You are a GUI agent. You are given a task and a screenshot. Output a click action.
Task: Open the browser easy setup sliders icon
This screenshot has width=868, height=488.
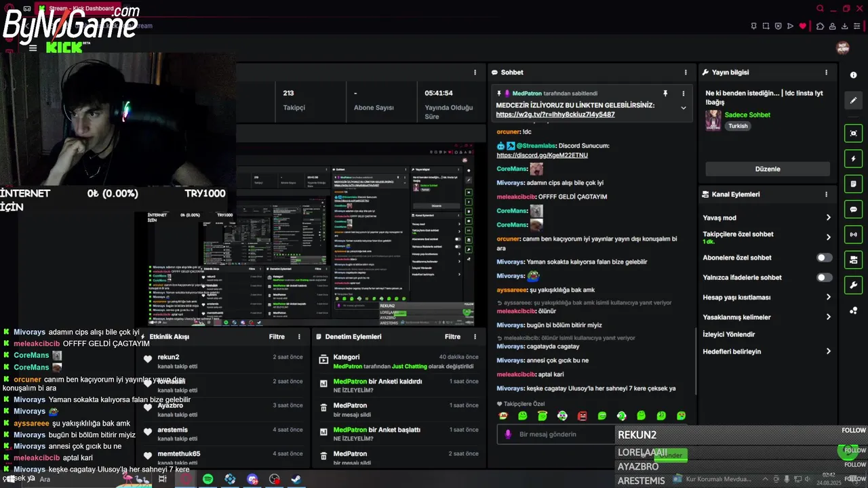(x=858, y=26)
